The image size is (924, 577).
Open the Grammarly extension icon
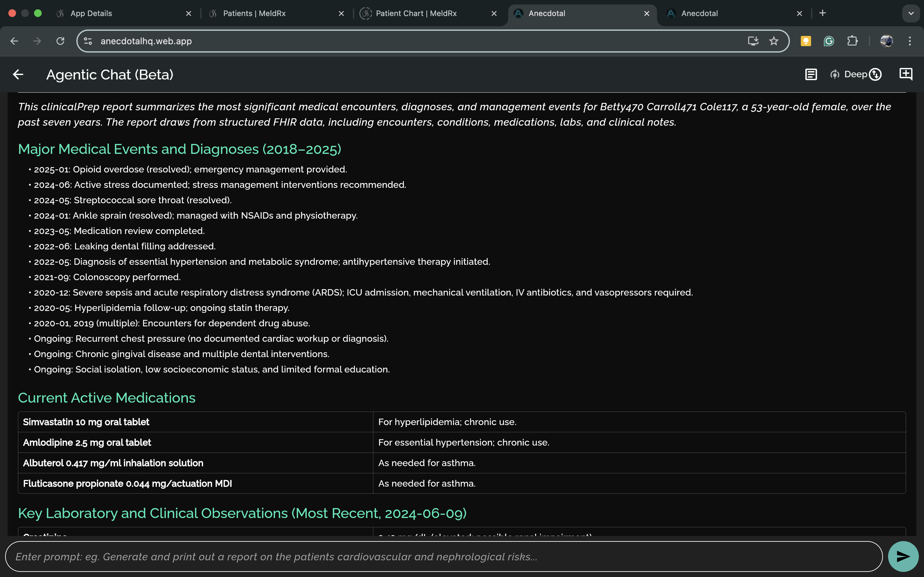click(x=828, y=41)
